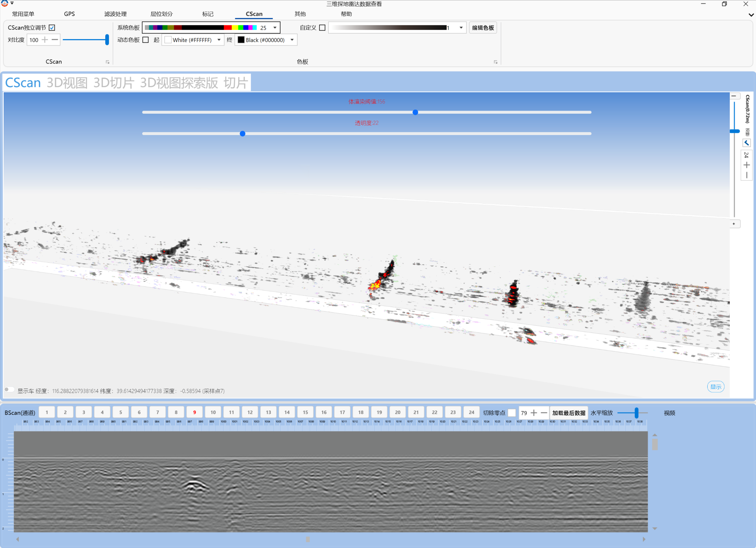The image size is (756, 548).
Task: Enable the 动态色板 checkbox
Action: coord(146,40)
